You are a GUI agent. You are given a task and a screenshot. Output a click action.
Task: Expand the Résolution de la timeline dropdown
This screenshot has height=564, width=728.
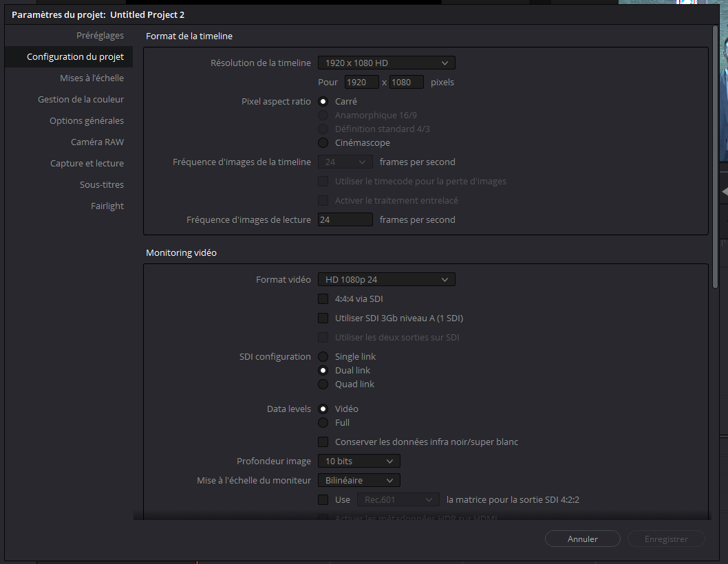(386, 63)
